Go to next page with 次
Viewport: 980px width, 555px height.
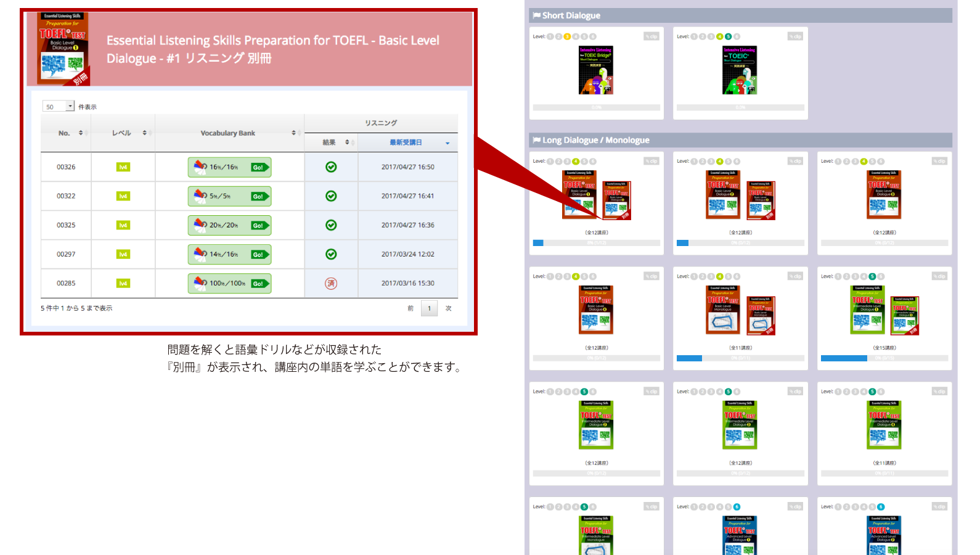pos(449,308)
